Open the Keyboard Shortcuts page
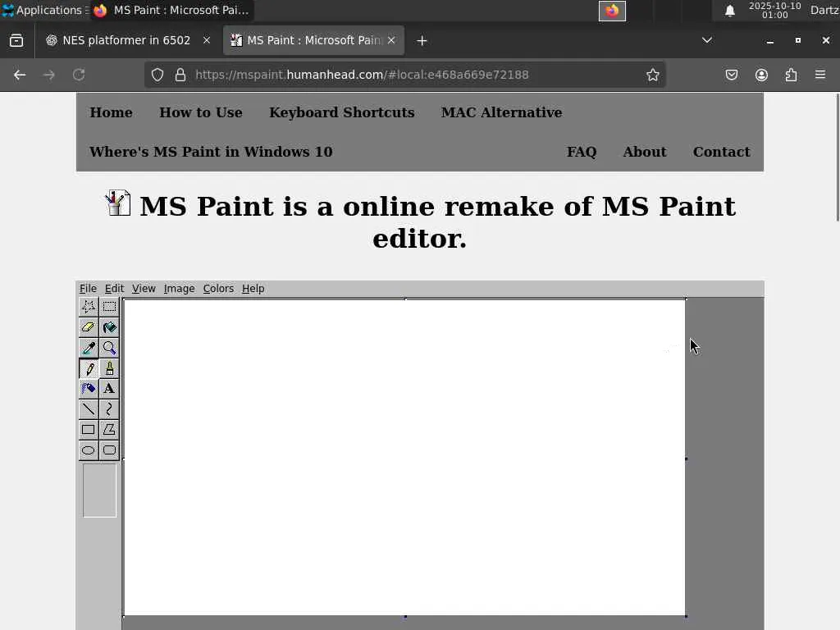Viewport: 840px width, 630px height. (342, 112)
